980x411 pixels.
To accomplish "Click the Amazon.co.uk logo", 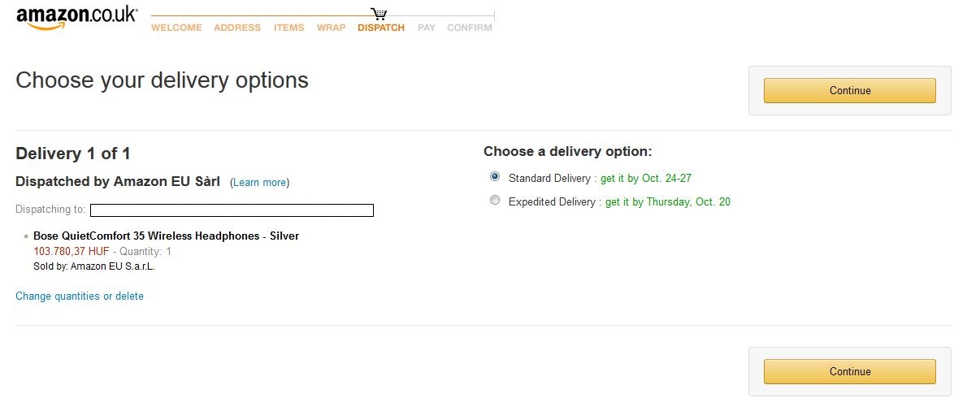I will click(76, 18).
